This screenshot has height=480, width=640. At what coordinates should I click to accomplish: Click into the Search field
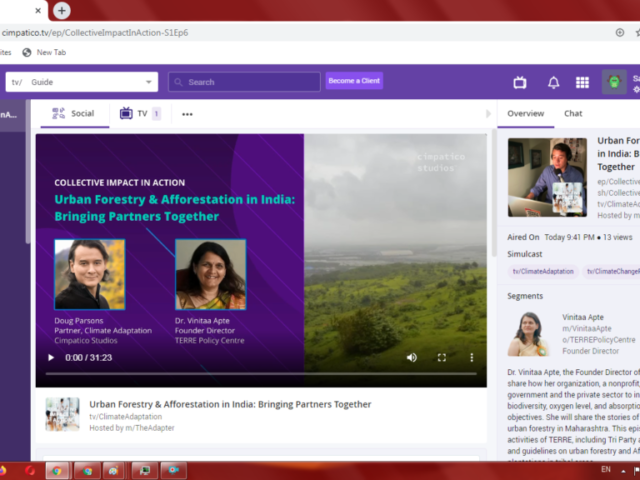[x=245, y=82]
